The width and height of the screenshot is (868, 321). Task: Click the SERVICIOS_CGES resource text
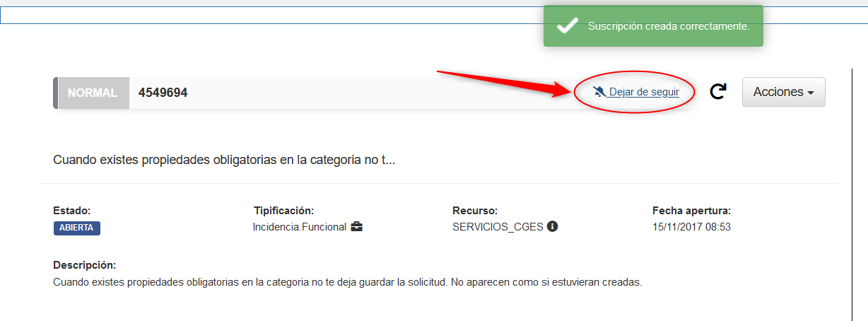(x=498, y=227)
